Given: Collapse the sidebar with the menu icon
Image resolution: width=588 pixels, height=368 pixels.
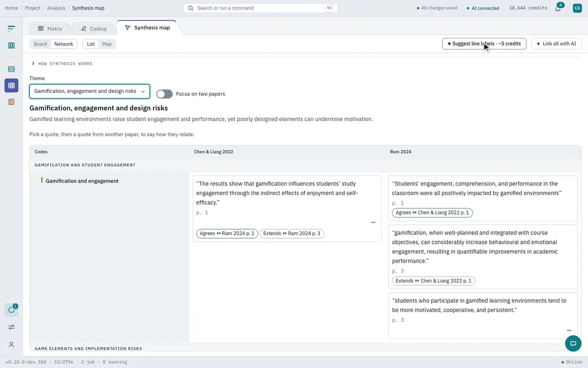Looking at the screenshot, I should click(11, 29).
